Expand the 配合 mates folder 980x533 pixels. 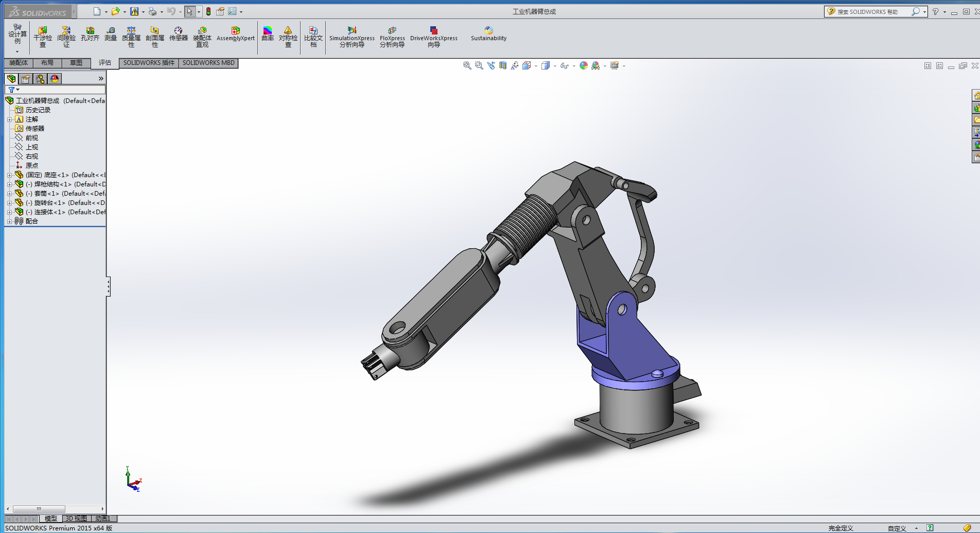(9, 221)
